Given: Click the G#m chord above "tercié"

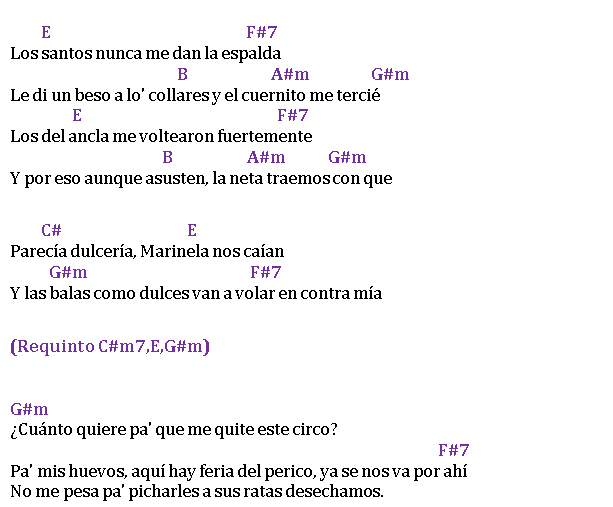Looking at the screenshot, I should click(x=390, y=74).
